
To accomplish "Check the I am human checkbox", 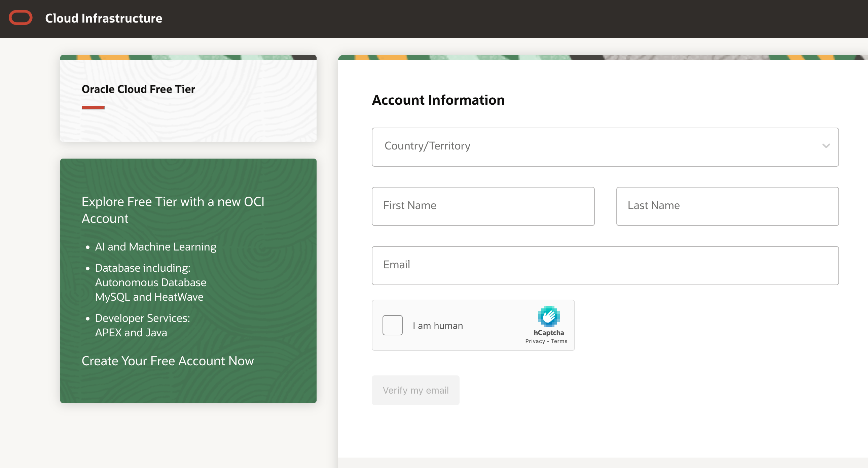I will point(393,325).
